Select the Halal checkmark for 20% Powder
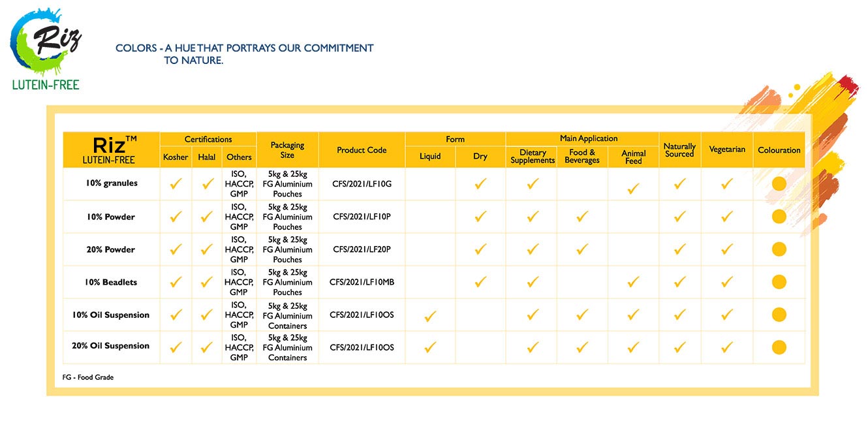868x421 pixels. click(208, 249)
